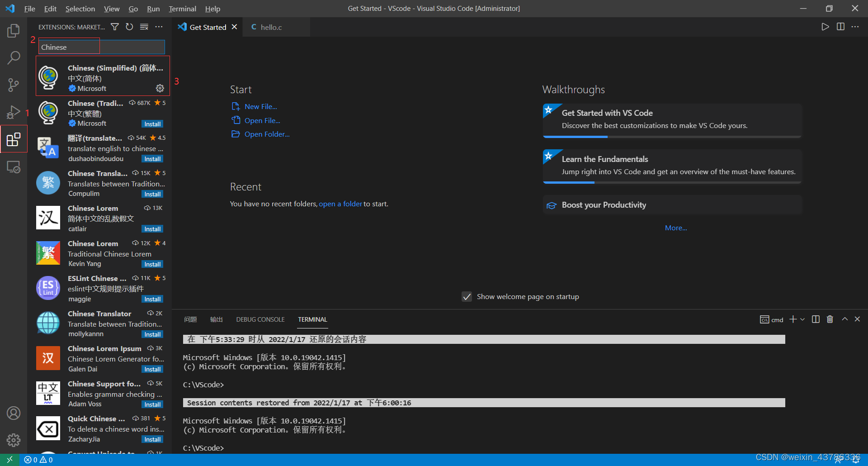This screenshot has width=868, height=466.
Task: Click the Open Folder... link
Action: (x=267, y=134)
